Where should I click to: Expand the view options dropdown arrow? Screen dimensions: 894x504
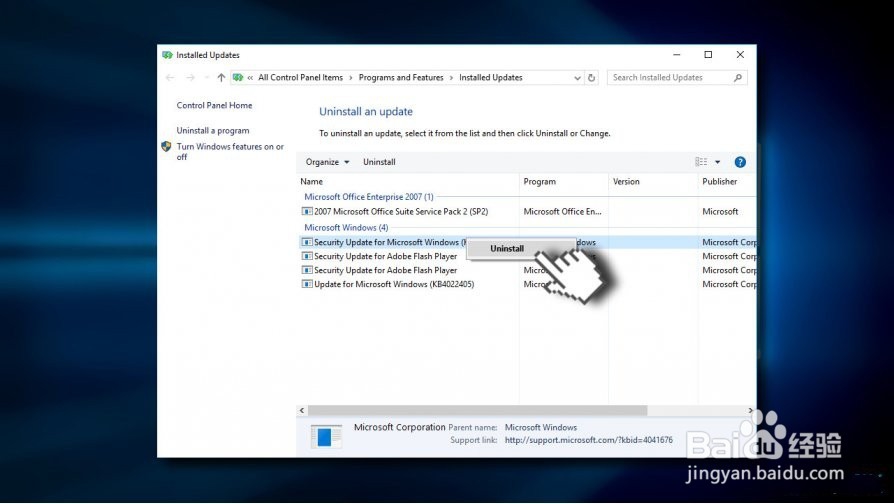coord(718,162)
